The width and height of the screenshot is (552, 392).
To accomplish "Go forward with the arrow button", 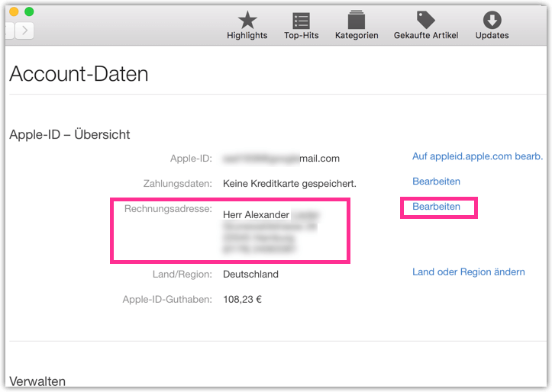I will coord(24,31).
